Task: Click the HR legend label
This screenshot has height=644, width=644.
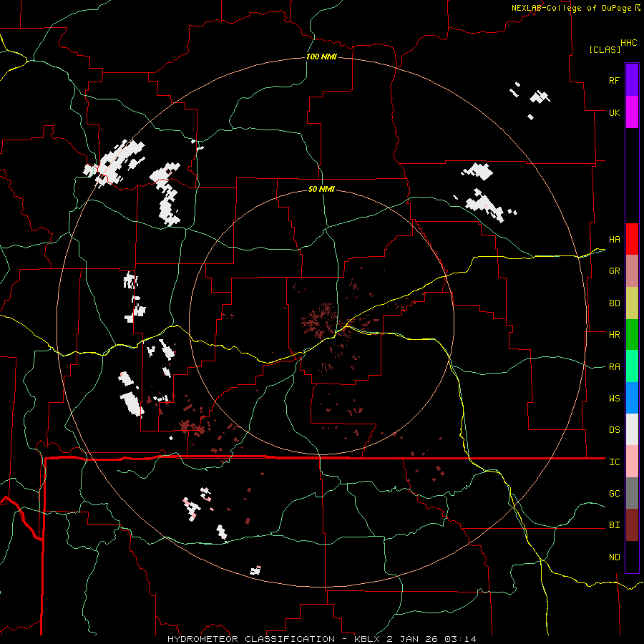Action: tap(615, 335)
